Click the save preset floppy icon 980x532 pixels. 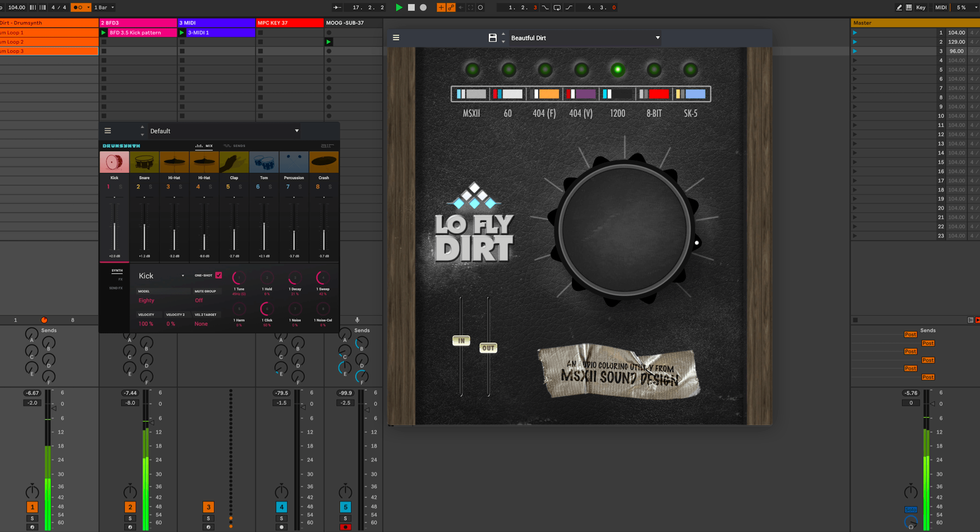(492, 38)
